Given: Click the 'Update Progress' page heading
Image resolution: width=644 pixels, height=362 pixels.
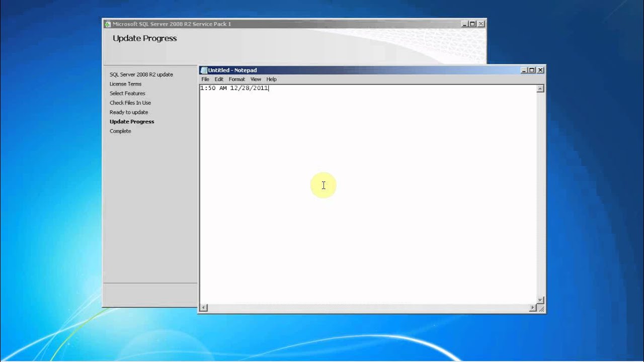Looking at the screenshot, I should pos(145,38).
